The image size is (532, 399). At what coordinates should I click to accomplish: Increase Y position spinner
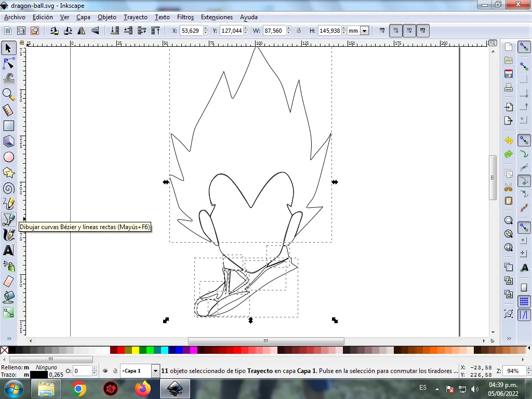click(246, 29)
